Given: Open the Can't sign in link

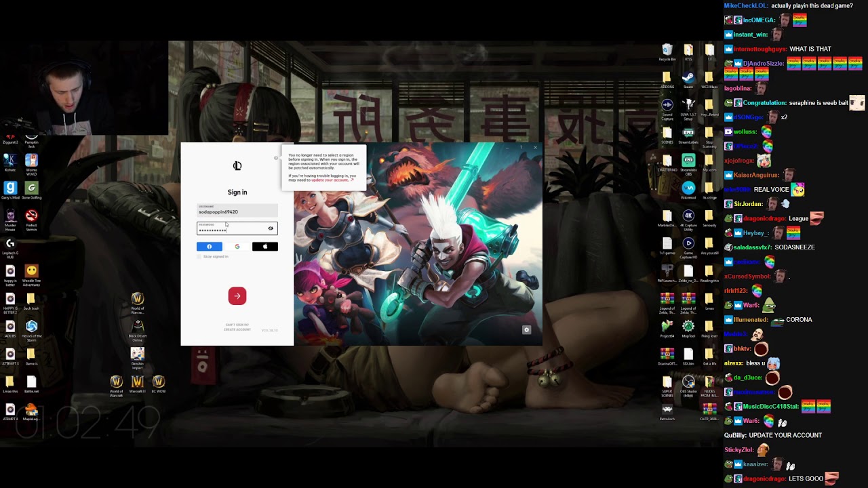Looking at the screenshot, I should pyautogui.click(x=237, y=325).
